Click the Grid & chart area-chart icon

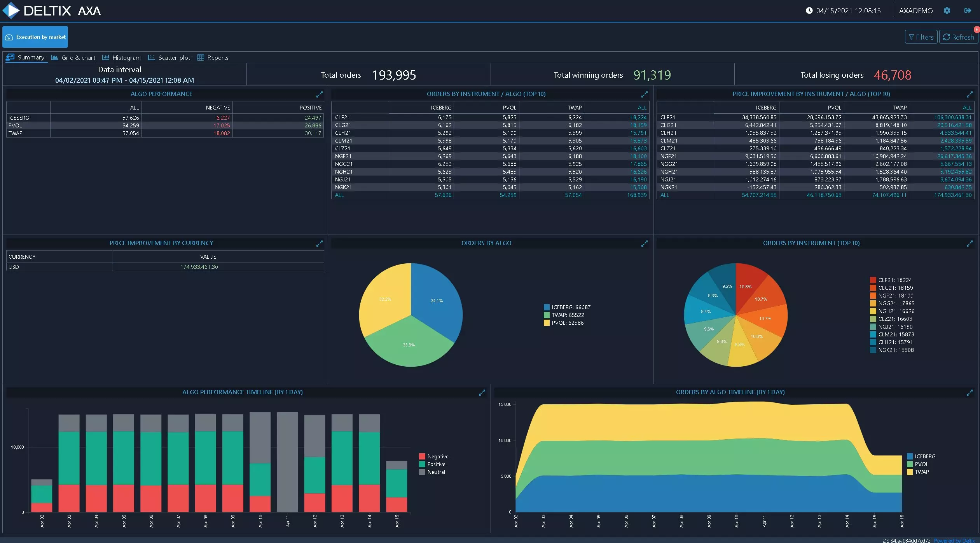(x=55, y=57)
